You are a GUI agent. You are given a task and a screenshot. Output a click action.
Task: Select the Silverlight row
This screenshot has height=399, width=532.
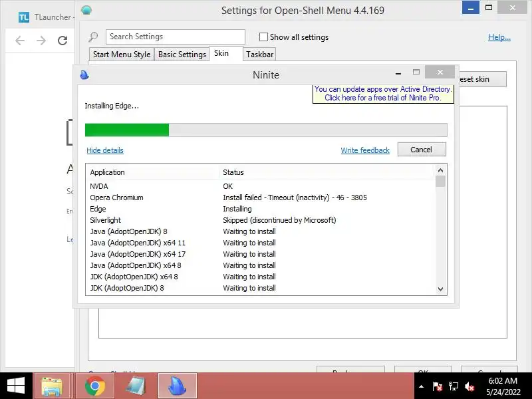click(260, 220)
